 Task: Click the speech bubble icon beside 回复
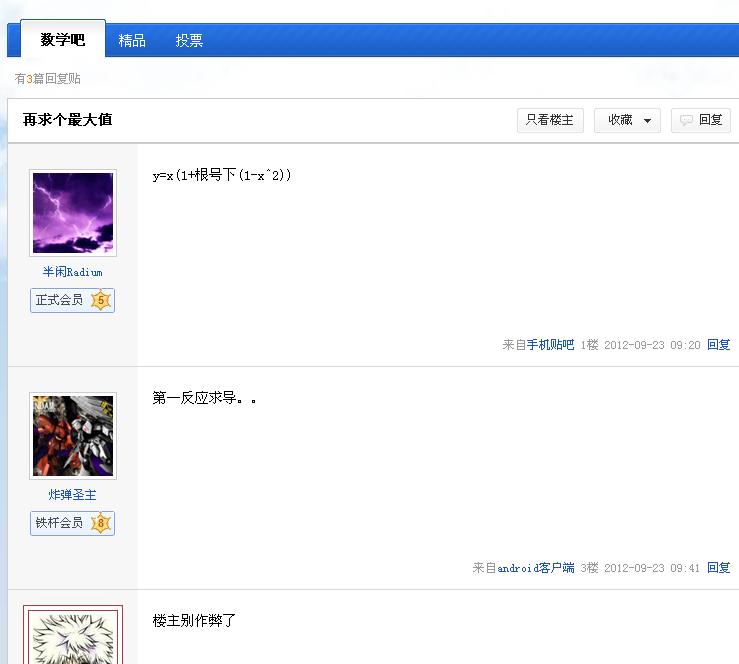pyautogui.click(x=686, y=121)
